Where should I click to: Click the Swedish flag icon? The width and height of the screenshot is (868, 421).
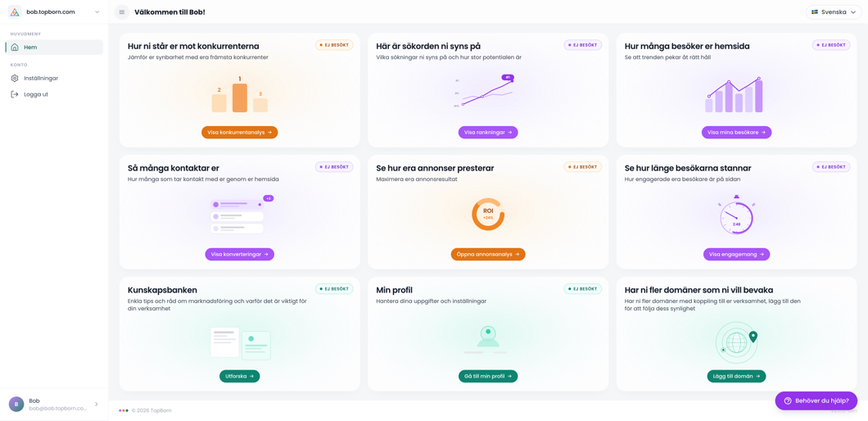815,11
